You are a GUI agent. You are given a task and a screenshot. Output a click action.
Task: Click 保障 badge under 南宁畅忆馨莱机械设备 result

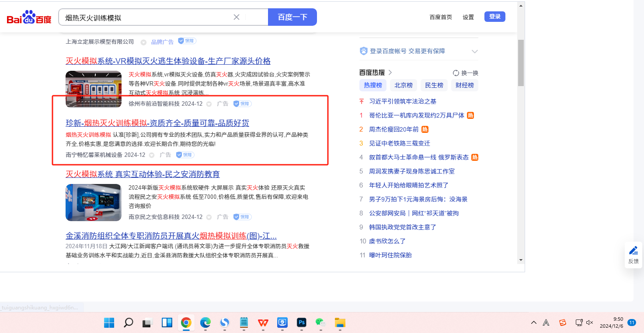click(185, 155)
